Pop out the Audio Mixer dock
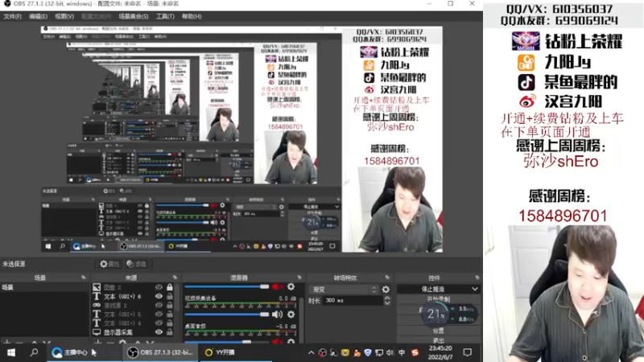644x362 pixels. click(299, 278)
